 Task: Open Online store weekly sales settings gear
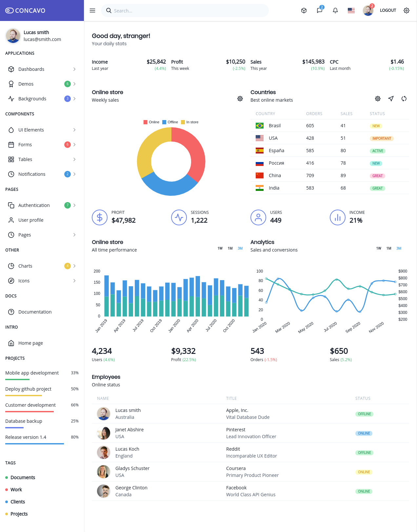pos(240,99)
